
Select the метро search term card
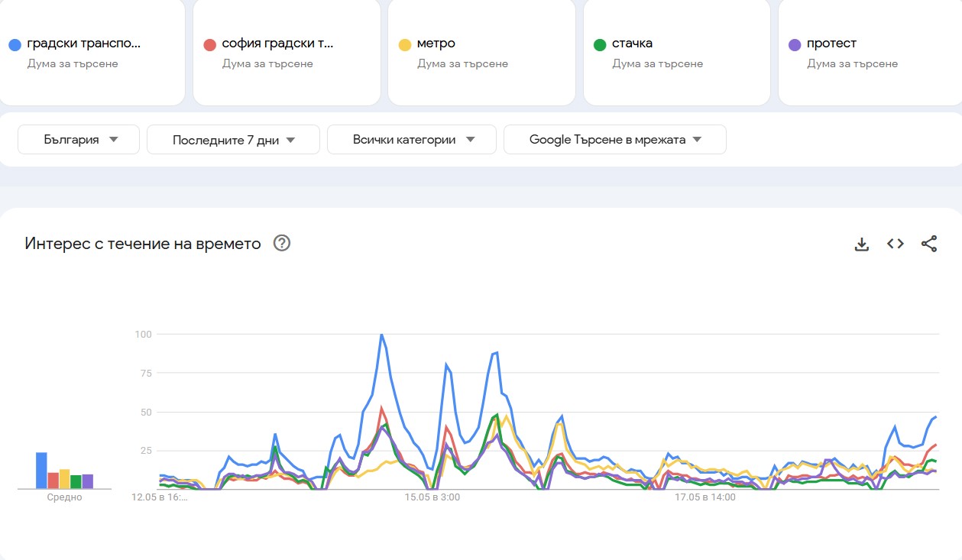[x=481, y=52]
